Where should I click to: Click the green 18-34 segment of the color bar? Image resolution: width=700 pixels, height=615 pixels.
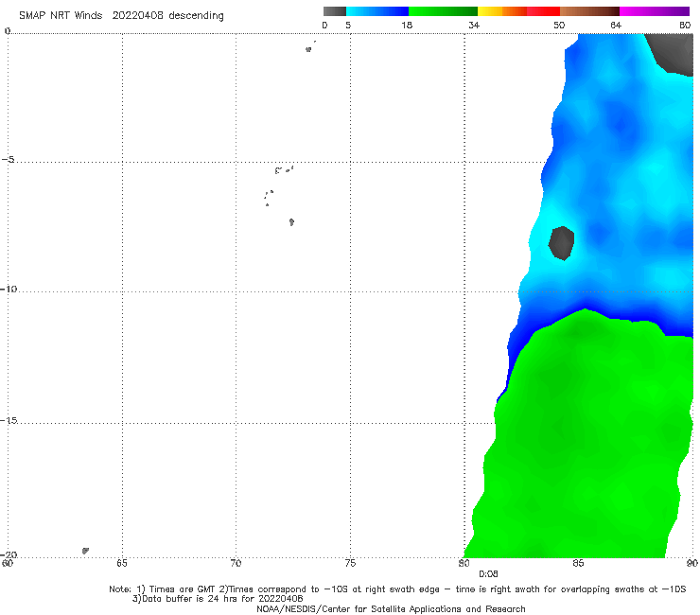tap(443, 11)
